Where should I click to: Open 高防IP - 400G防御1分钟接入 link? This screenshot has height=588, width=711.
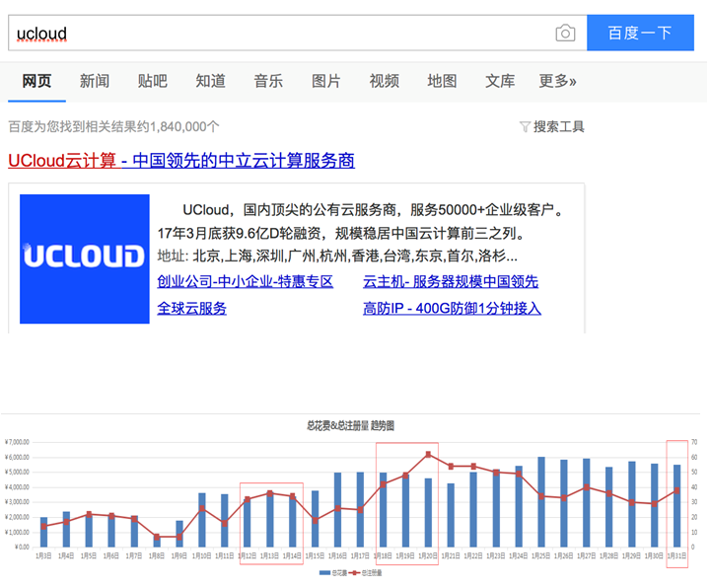(x=452, y=309)
